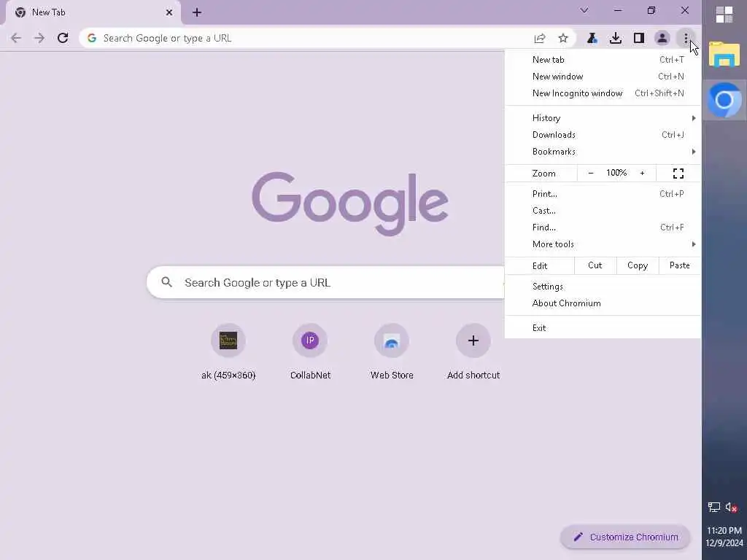Open the Web Store shortcut
747x560 pixels.
(x=392, y=352)
